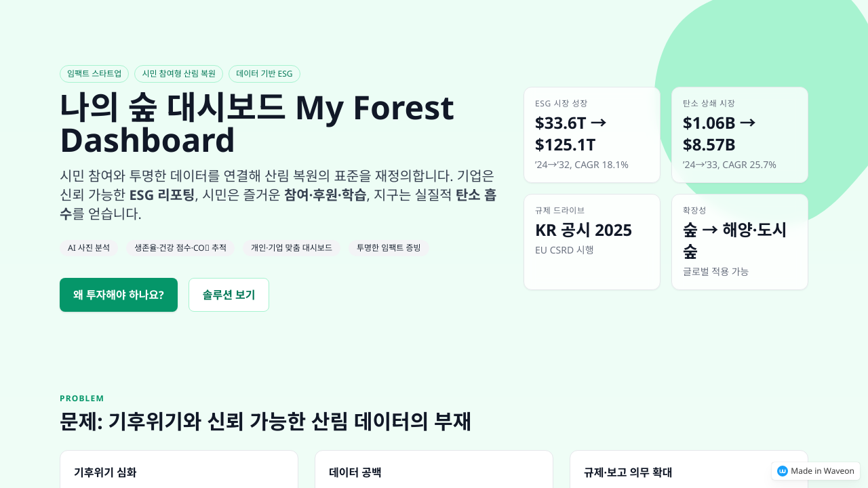The height and width of the screenshot is (488, 868).
Task: Open the 탄소 상쇄 시장 stat card
Action: [740, 135]
